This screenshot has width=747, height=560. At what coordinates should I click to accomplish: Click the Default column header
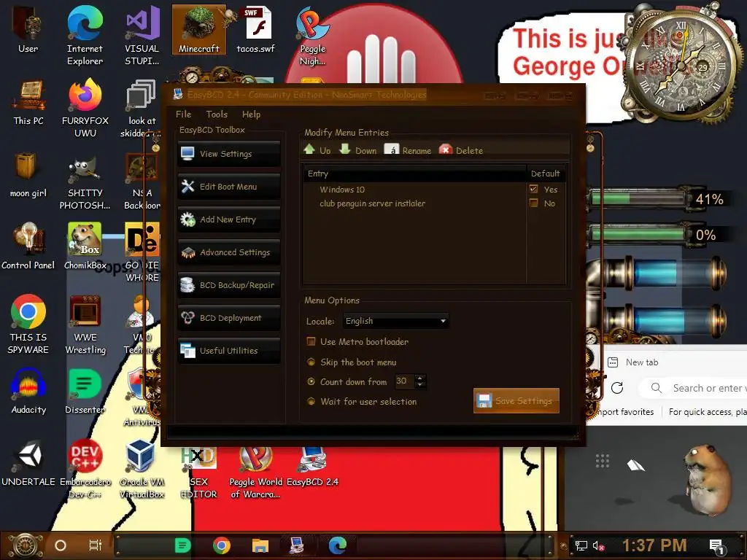[x=546, y=174]
